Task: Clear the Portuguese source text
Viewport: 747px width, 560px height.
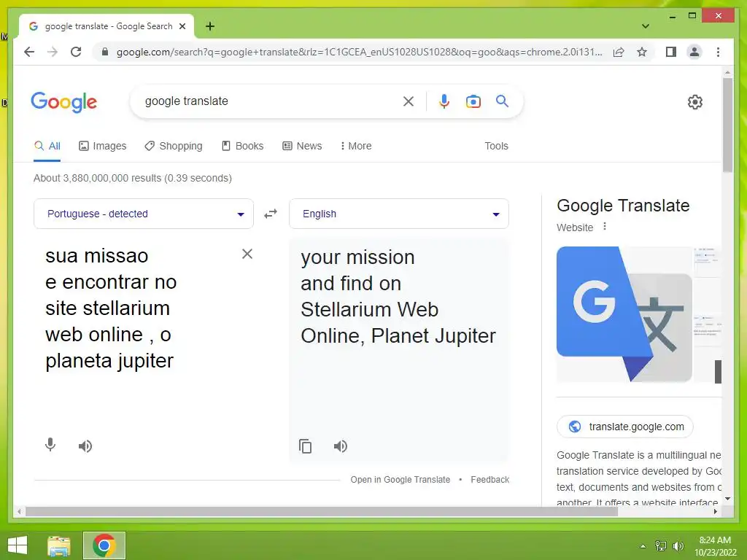Action: click(x=247, y=254)
